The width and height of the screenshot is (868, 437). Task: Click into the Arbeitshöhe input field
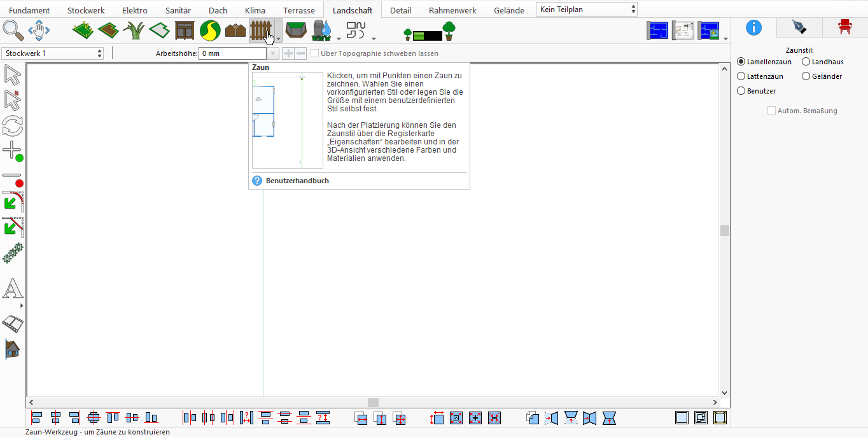click(x=232, y=53)
